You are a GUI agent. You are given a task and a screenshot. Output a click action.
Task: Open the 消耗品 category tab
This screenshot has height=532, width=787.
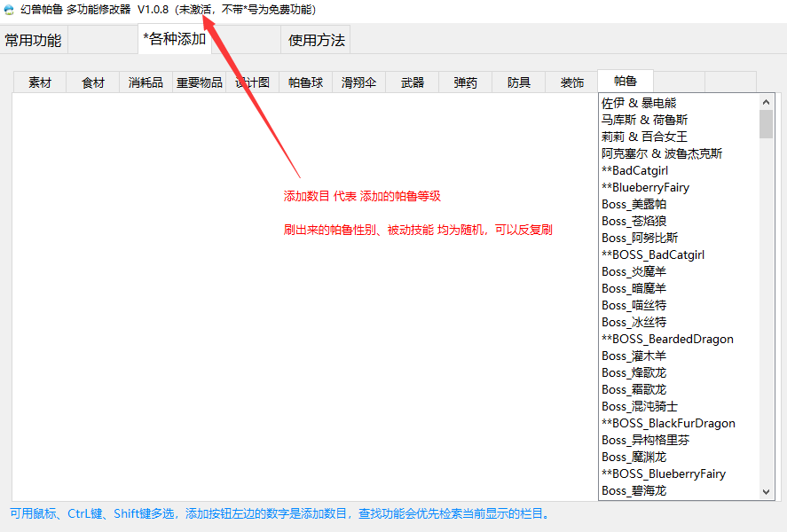pos(146,82)
